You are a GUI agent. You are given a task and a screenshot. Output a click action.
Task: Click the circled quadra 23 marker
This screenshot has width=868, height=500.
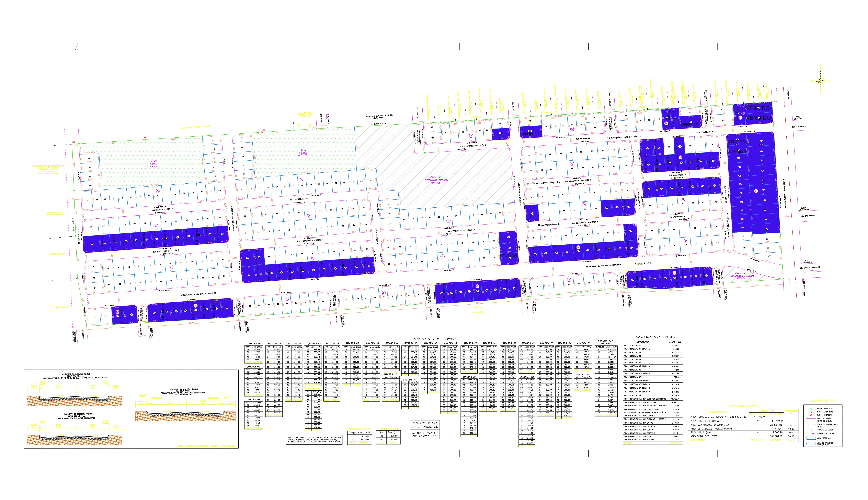tap(157, 226)
